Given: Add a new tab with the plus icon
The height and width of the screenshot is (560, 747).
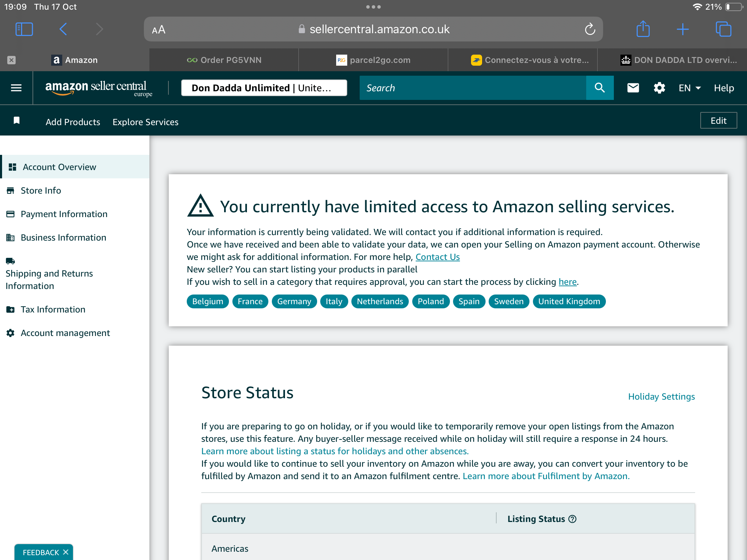Looking at the screenshot, I should coord(683,29).
